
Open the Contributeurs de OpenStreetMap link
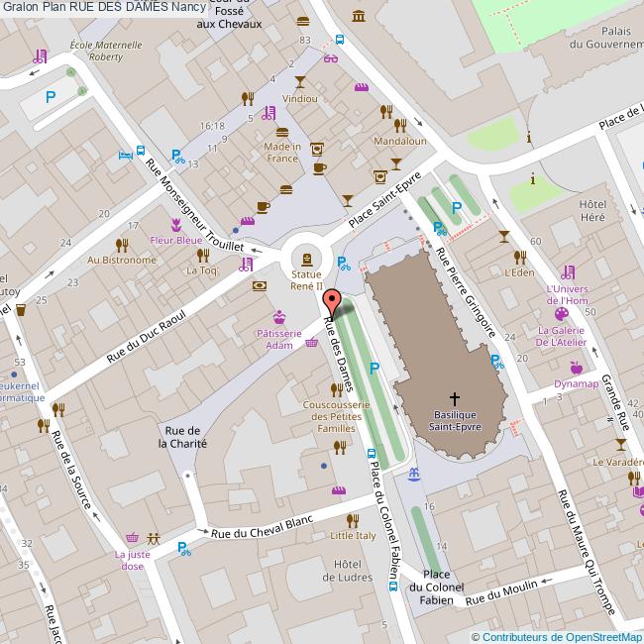562,637
